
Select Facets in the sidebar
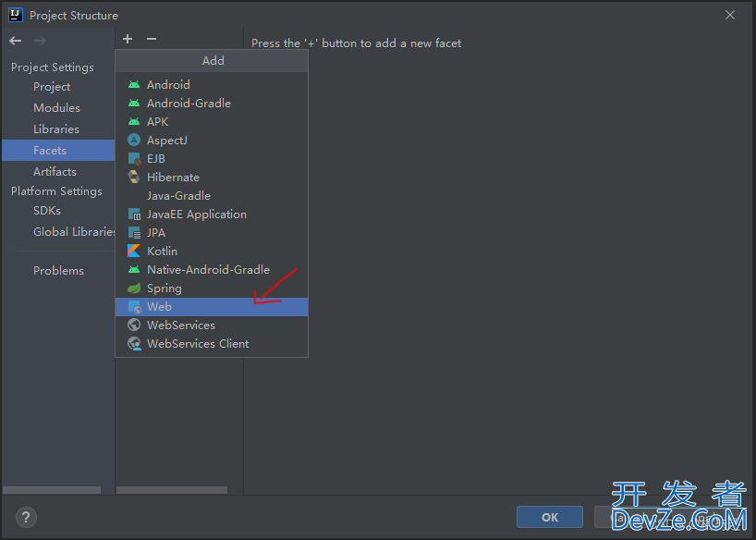point(58,150)
